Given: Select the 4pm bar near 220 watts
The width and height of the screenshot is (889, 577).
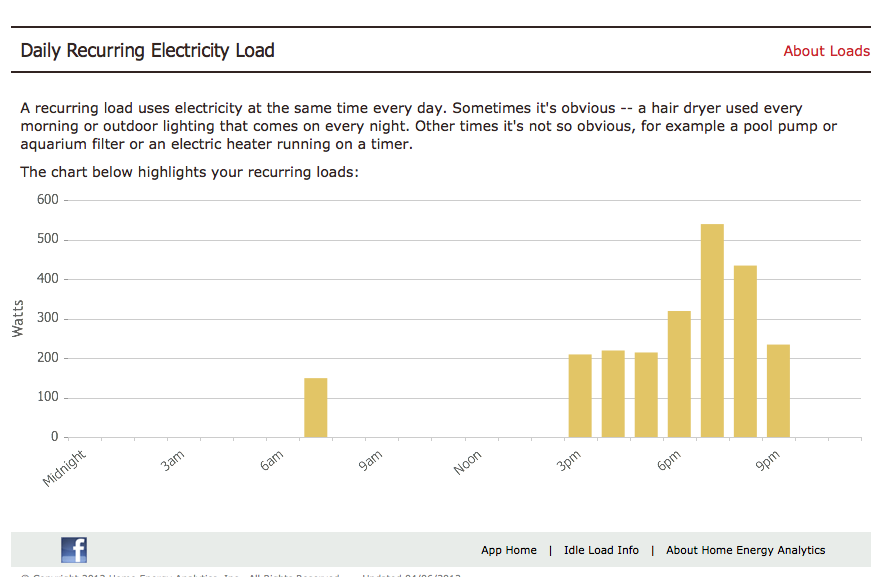Looking at the screenshot, I should click(x=613, y=394).
